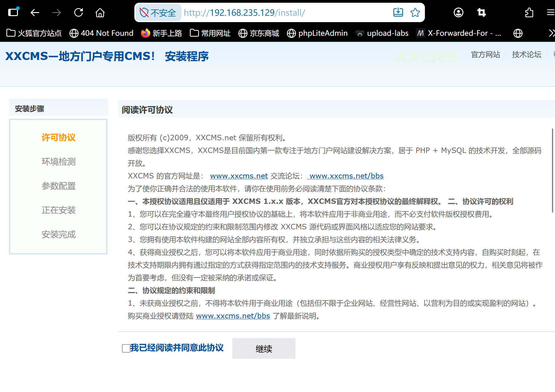Open the upload-labs bookmark
Screen dimensions: 555x392
(382, 33)
